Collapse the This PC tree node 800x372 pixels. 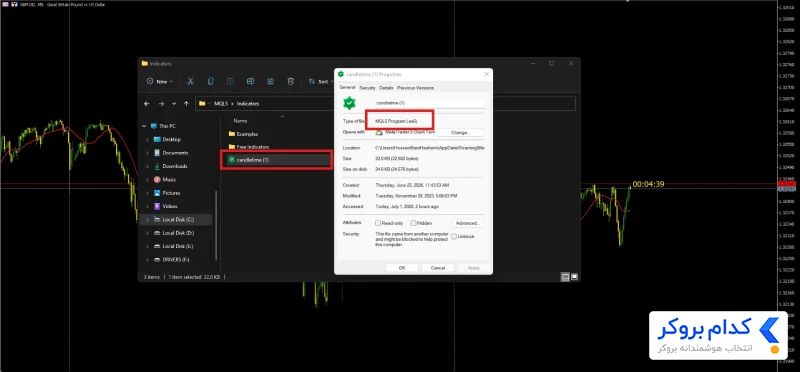coord(144,126)
